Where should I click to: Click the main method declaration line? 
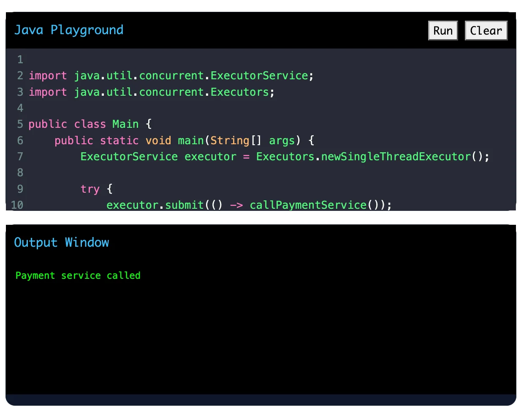[x=184, y=140]
